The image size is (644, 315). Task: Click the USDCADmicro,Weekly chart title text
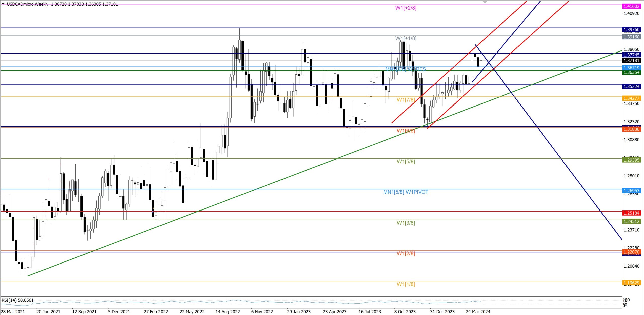pos(27,4)
